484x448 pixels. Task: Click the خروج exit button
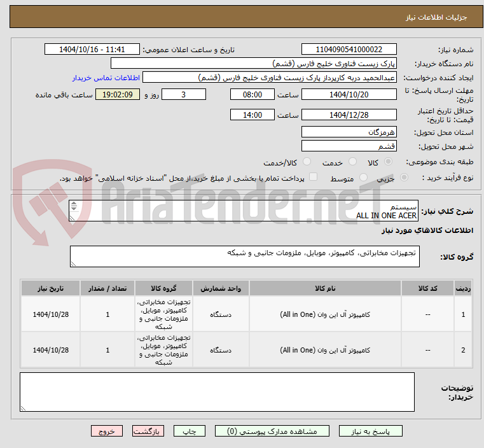pos(107,431)
